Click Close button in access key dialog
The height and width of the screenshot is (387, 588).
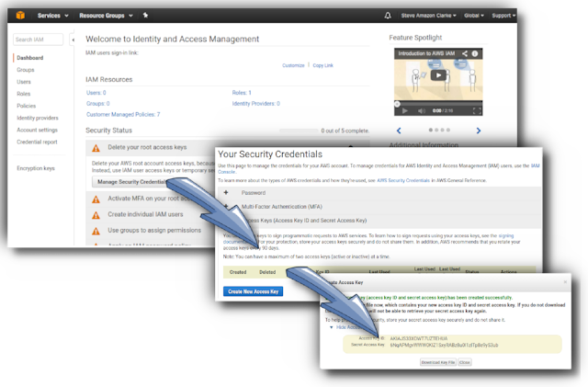(465, 362)
